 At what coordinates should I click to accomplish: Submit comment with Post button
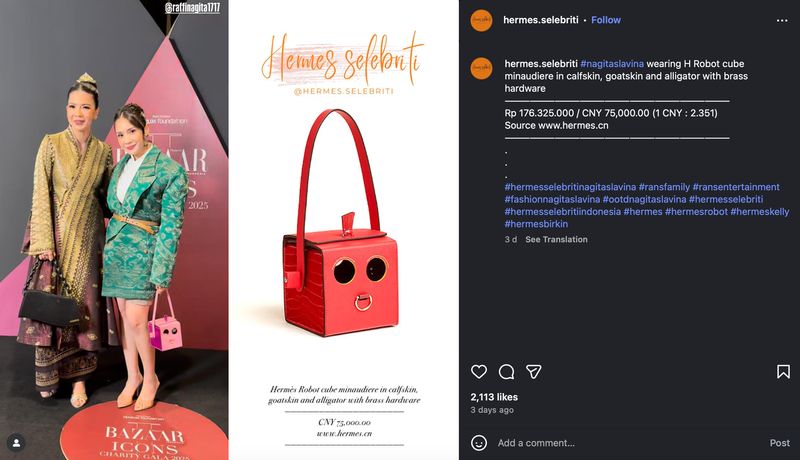point(779,443)
